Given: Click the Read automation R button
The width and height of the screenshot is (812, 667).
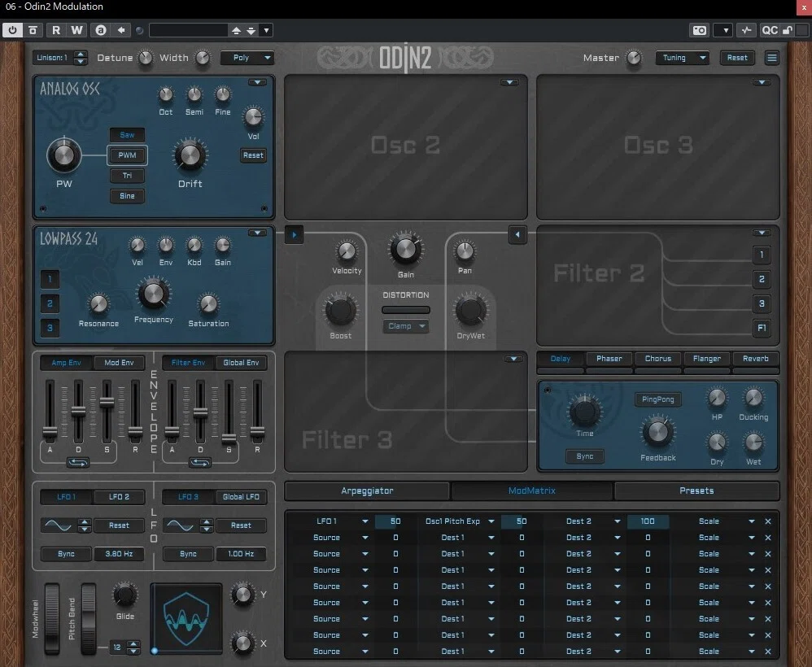Looking at the screenshot, I should 56,30.
